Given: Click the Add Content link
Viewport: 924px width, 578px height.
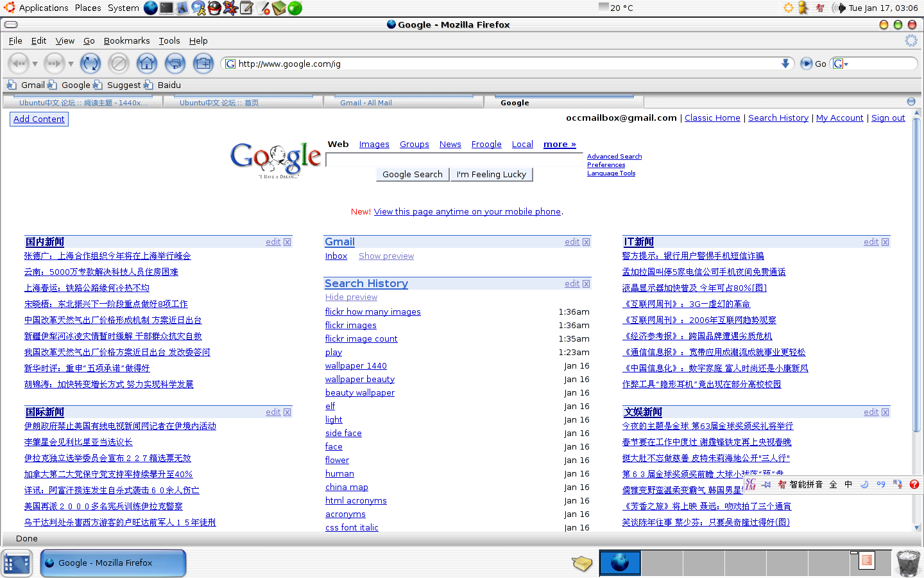Looking at the screenshot, I should tap(39, 119).
